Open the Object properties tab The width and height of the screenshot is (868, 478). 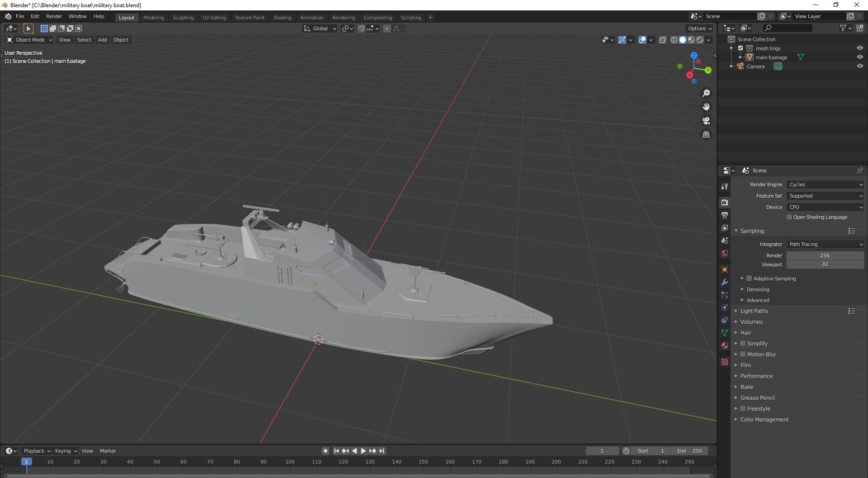point(725,270)
